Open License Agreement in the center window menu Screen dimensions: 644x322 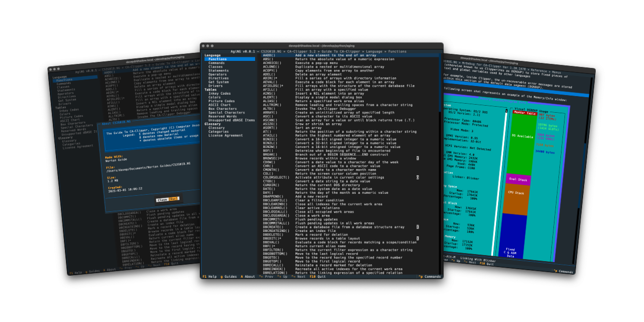(225, 135)
